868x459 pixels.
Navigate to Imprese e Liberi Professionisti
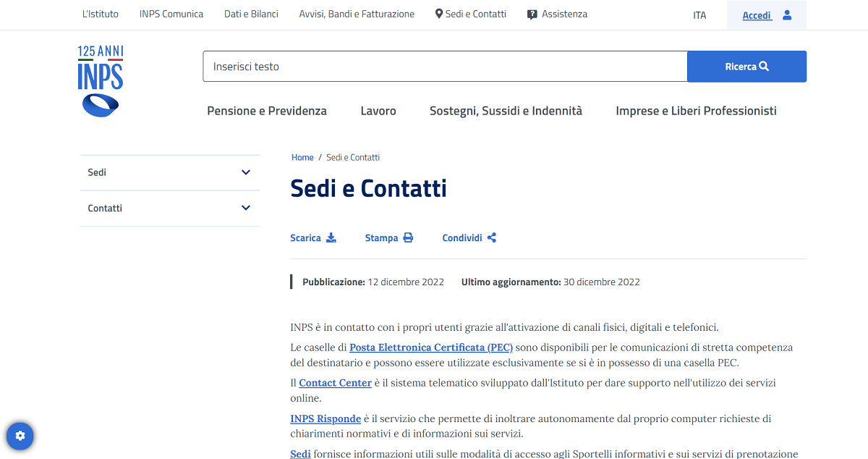[x=696, y=111]
